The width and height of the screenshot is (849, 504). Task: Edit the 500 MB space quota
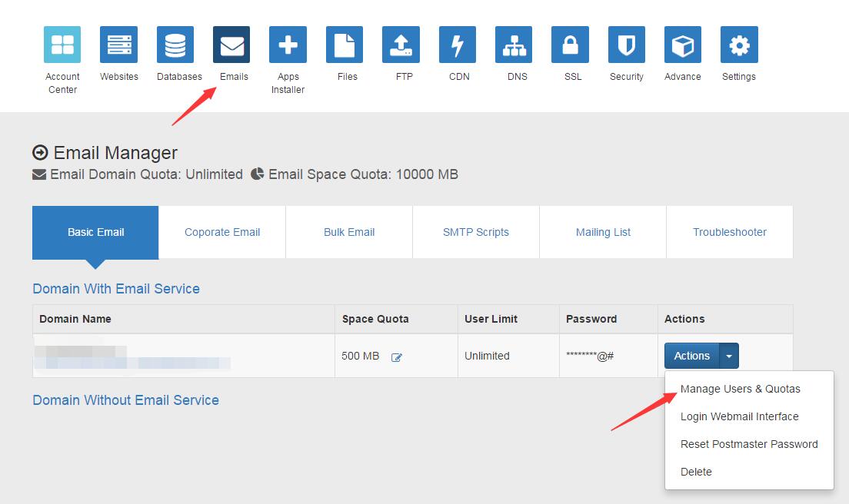pos(397,356)
